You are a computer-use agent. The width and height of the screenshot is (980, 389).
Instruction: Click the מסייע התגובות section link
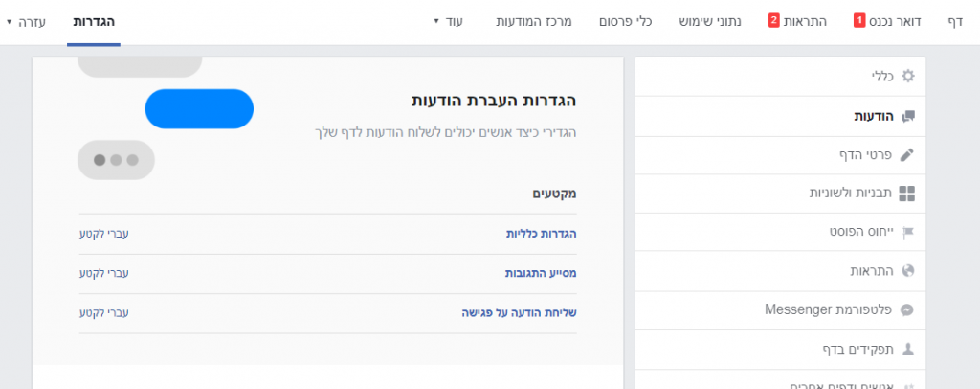(541, 273)
